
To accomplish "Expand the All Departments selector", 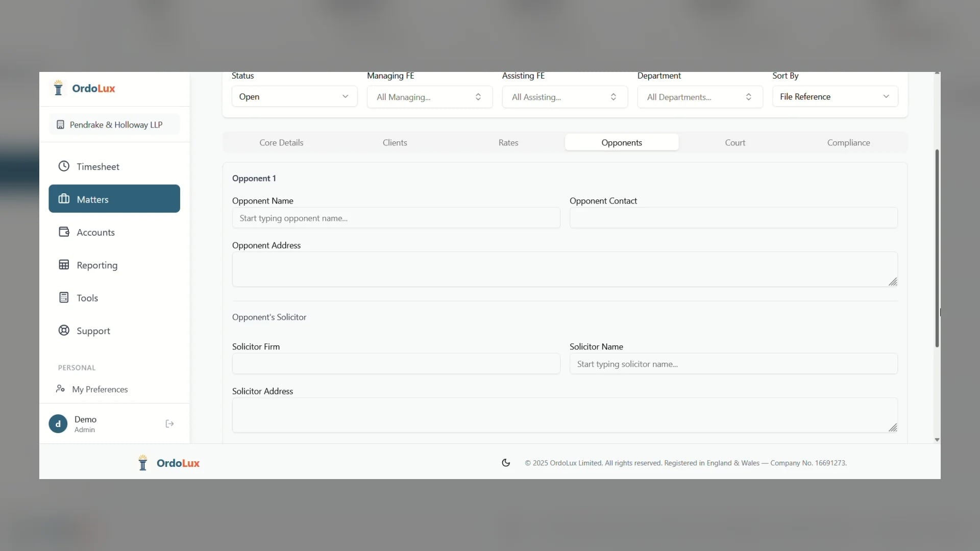I will tap(699, 97).
